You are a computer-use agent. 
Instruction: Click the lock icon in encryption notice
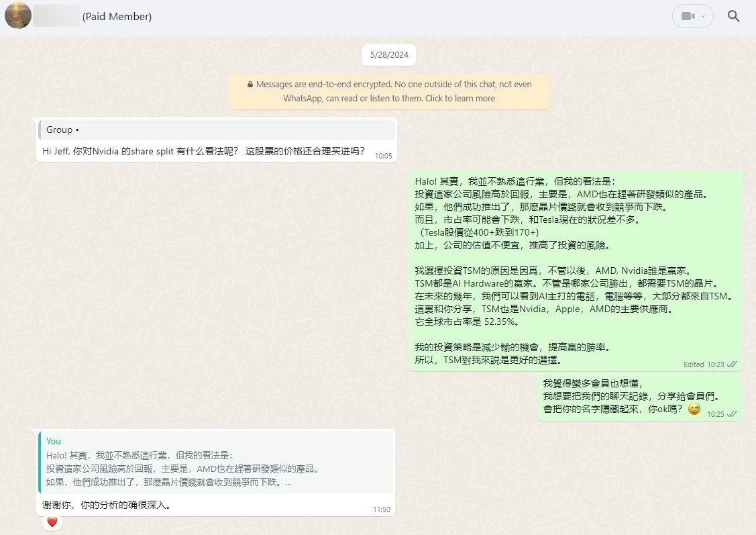[250, 85]
